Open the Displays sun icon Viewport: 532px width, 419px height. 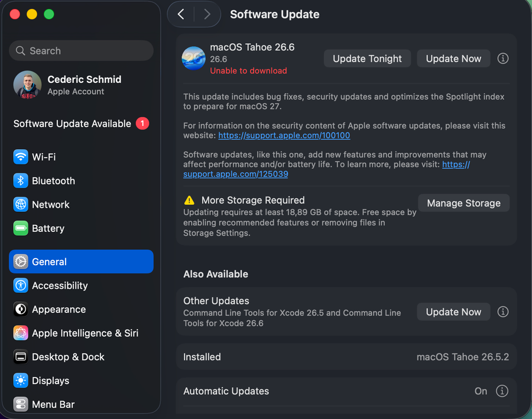pyautogui.click(x=21, y=381)
